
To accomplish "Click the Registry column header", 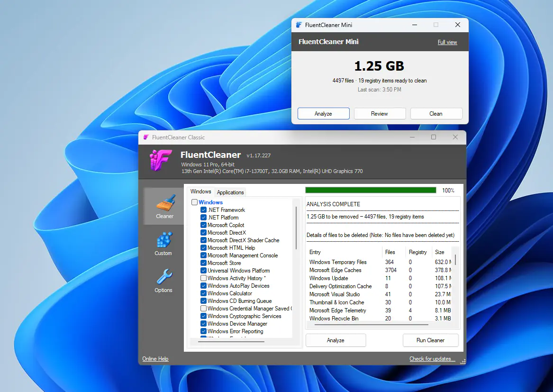I will [417, 252].
